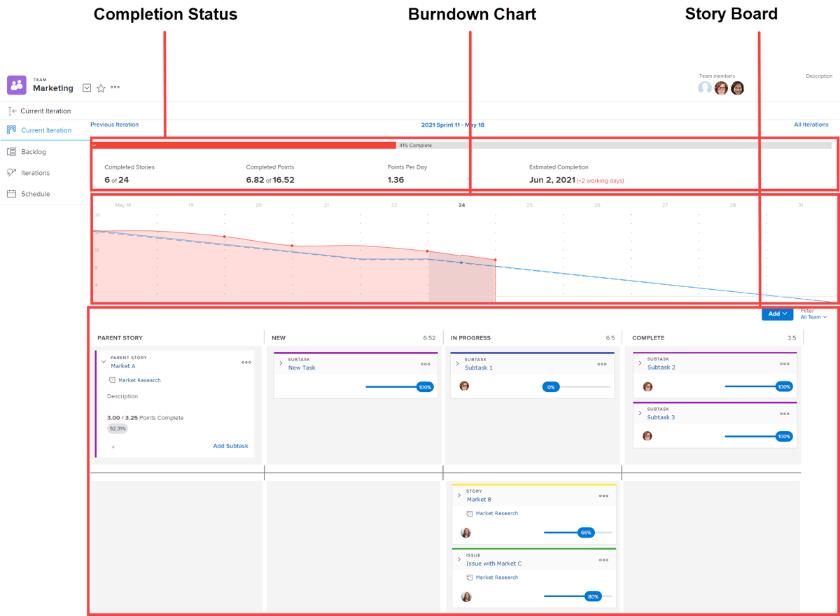Open Schedule via its calendar icon
Viewport: 840px width, 616px height.
[x=11, y=194]
